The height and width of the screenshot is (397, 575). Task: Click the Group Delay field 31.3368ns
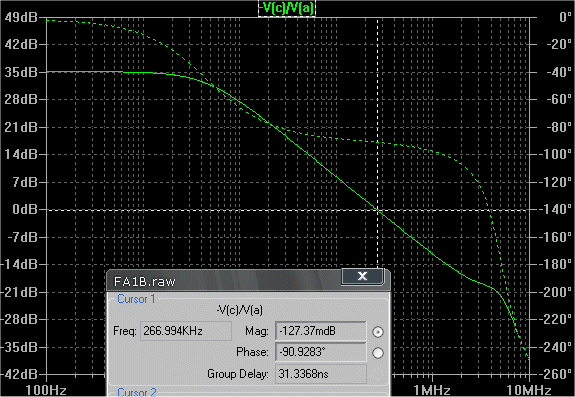coord(321,374)
